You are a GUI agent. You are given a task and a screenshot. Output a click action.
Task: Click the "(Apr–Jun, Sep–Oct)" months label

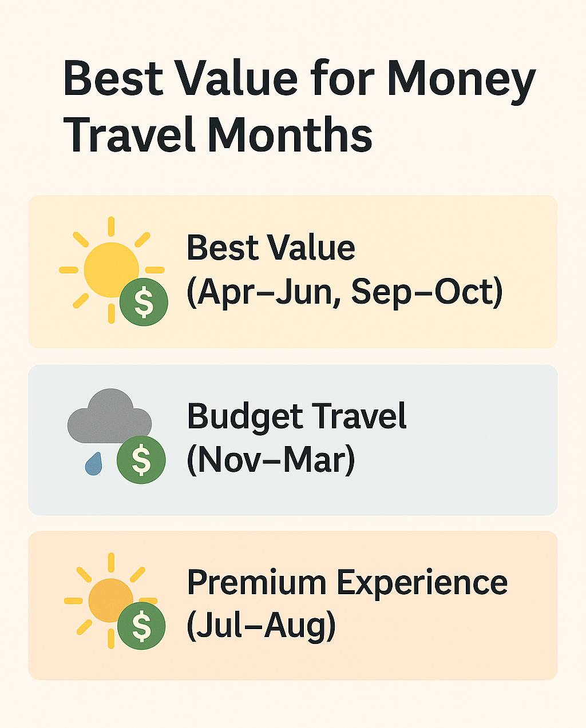point(345,291)
